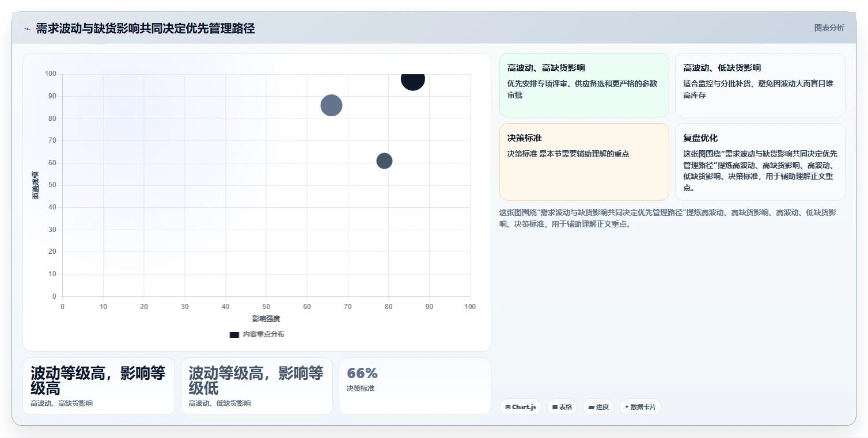Click the small bubble at x 79

point(384,161)
